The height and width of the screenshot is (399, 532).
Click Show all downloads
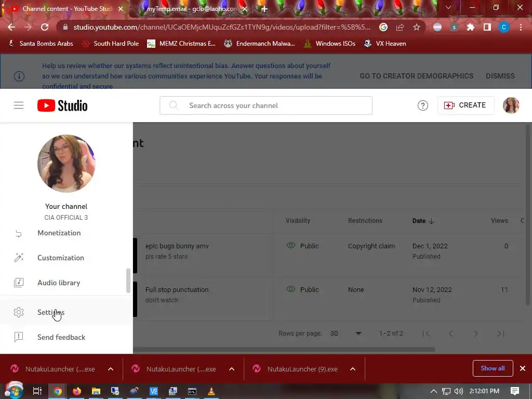[493, 368]
